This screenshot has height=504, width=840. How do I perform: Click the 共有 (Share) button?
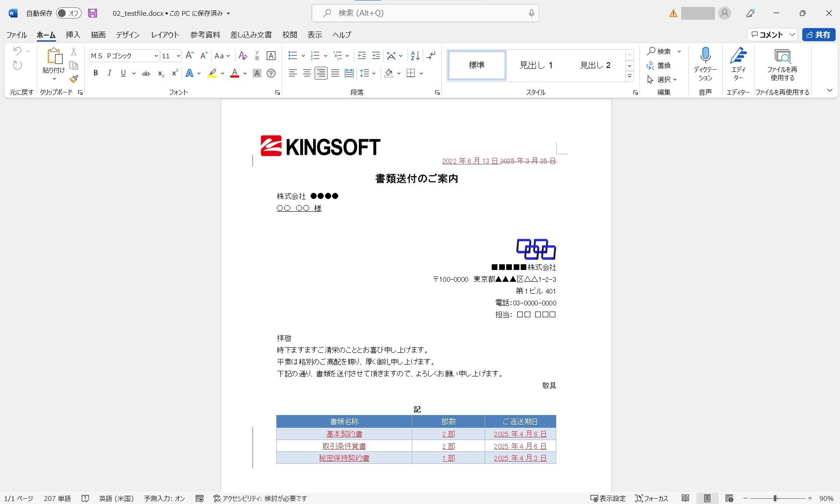click(x=819, y=35)
